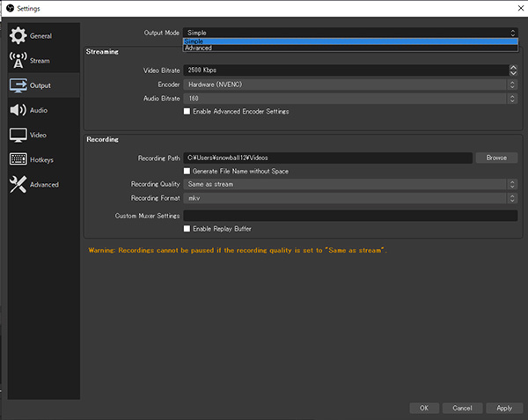This screenshot has height=420, width=528.
Task: Open the Recording Format dropdown
Action: pyautogui.click(x=350, y=198)
